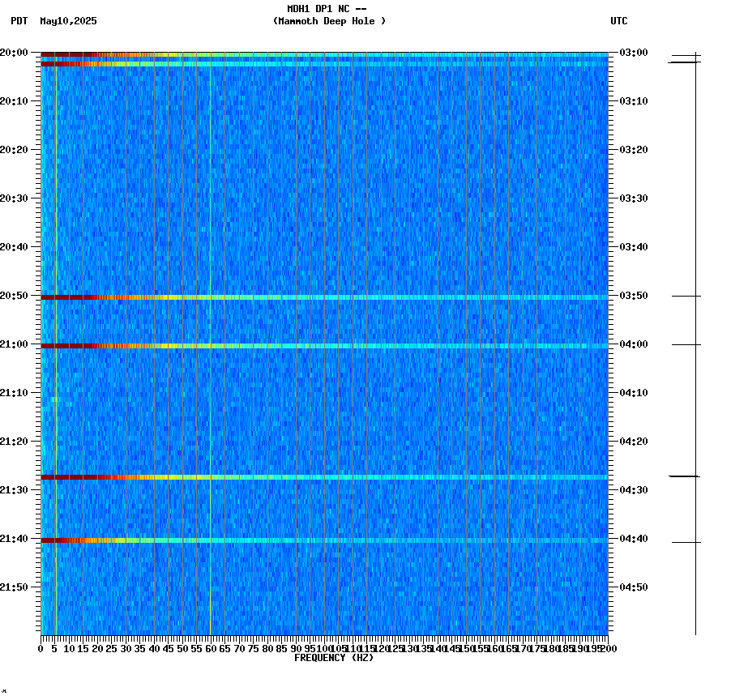This screenshot has height=700, width=731.
Task: Click the 0 Hz frequency tick label
Action: pos(38,647)
